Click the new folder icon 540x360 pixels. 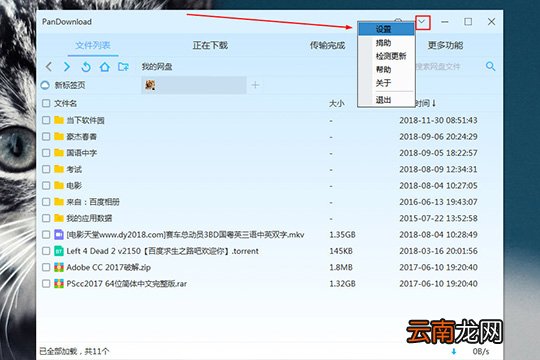coord(123,66)
